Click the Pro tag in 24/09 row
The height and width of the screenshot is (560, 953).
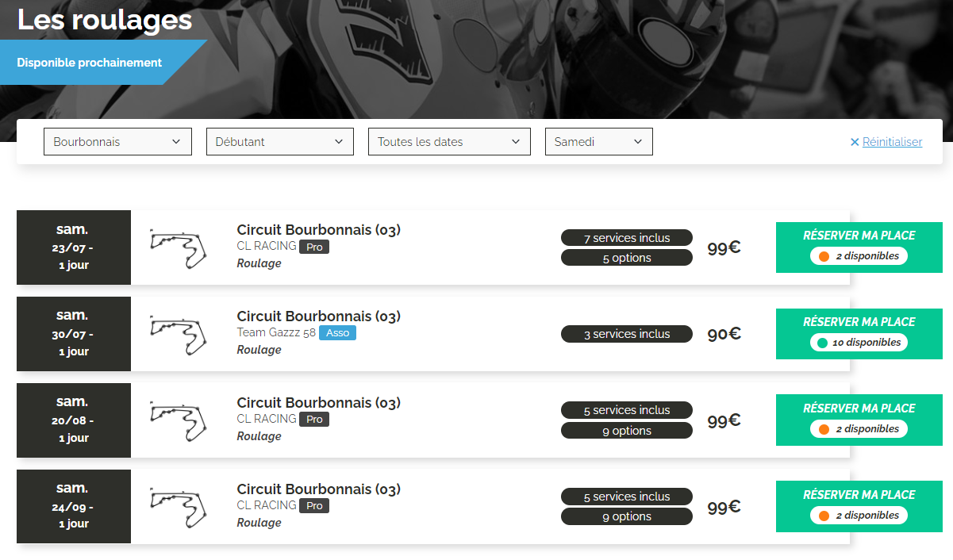(314, 506)
